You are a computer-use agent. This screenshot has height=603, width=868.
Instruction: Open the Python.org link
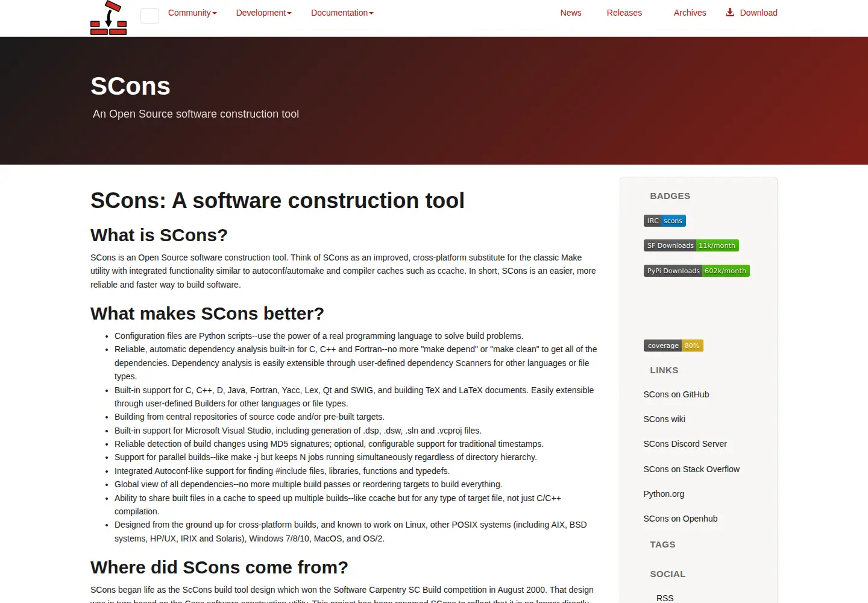pyautogui.click(x=664, y=494)
